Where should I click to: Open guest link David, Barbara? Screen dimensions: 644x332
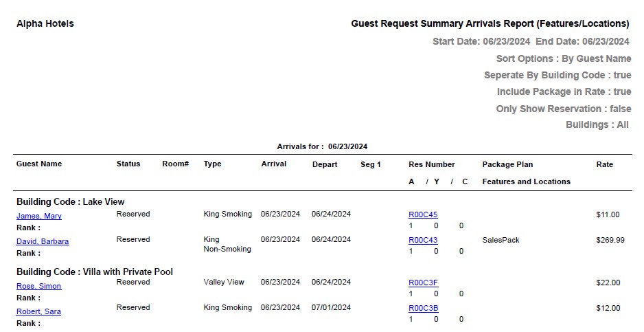tap(43, 241)
